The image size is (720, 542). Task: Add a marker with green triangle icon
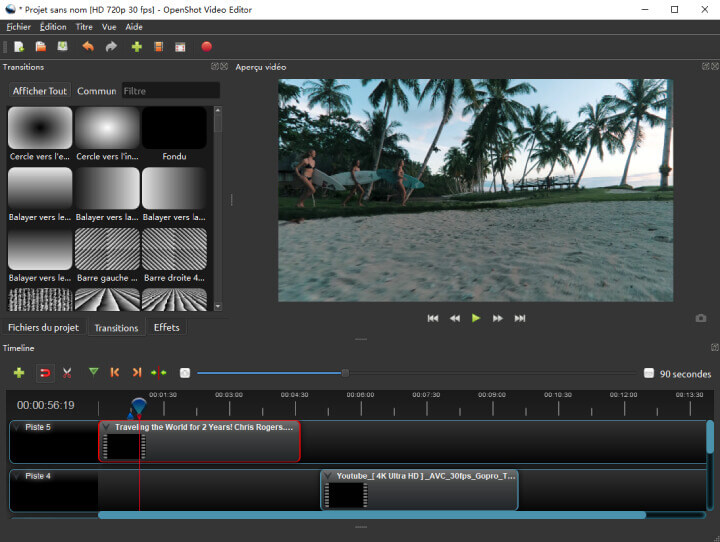(93, 373)
